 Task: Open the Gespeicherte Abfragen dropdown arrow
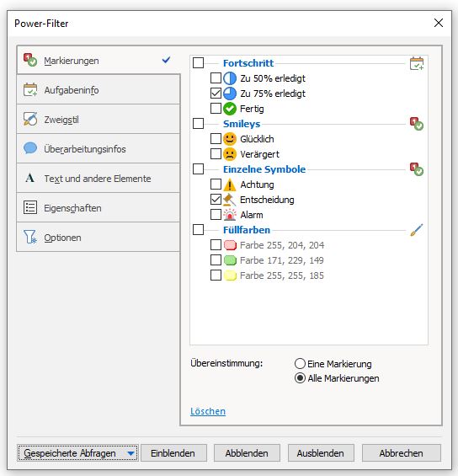130,453
